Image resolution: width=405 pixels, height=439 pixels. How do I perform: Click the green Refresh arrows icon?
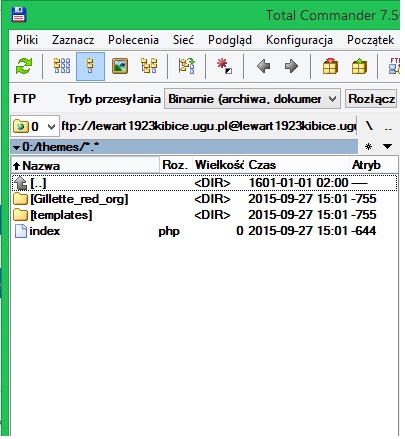pos(24,66)
